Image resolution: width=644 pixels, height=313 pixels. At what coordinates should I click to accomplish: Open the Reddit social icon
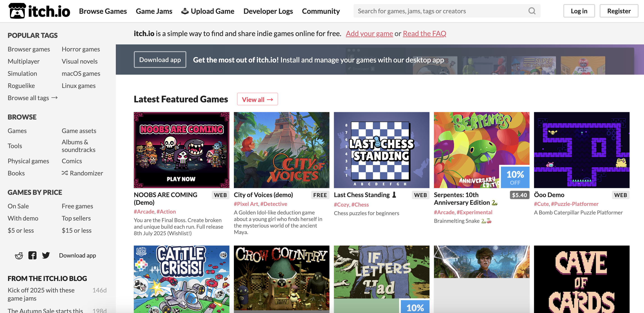point(19,255)
